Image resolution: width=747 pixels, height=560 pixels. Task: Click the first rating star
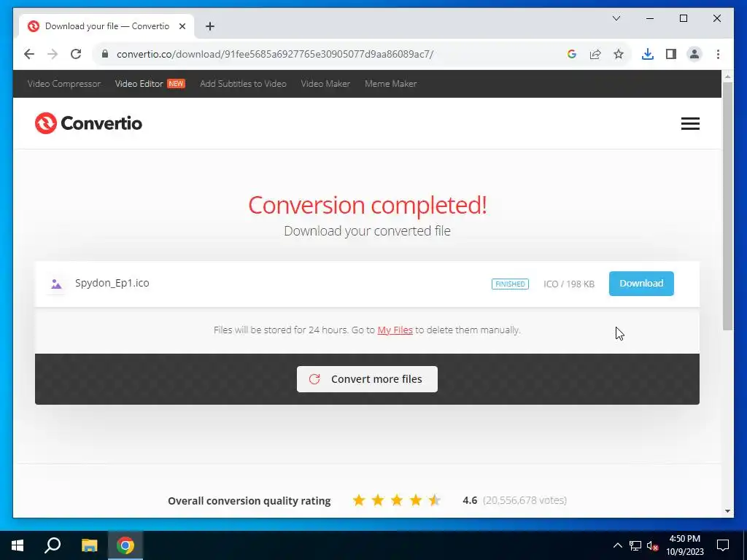359,500
